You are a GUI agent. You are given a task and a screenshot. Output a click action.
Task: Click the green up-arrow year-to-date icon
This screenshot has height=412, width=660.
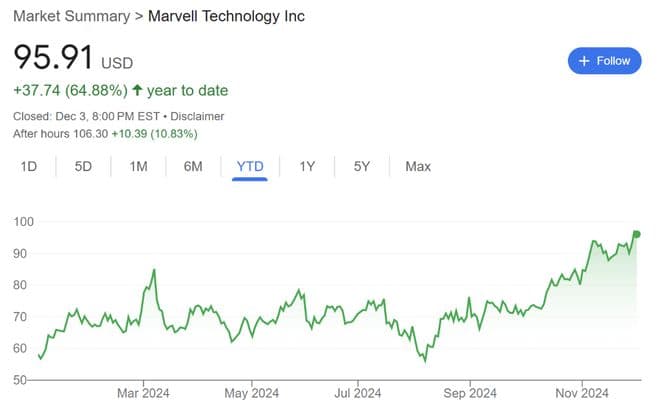(x=137, y=91)
